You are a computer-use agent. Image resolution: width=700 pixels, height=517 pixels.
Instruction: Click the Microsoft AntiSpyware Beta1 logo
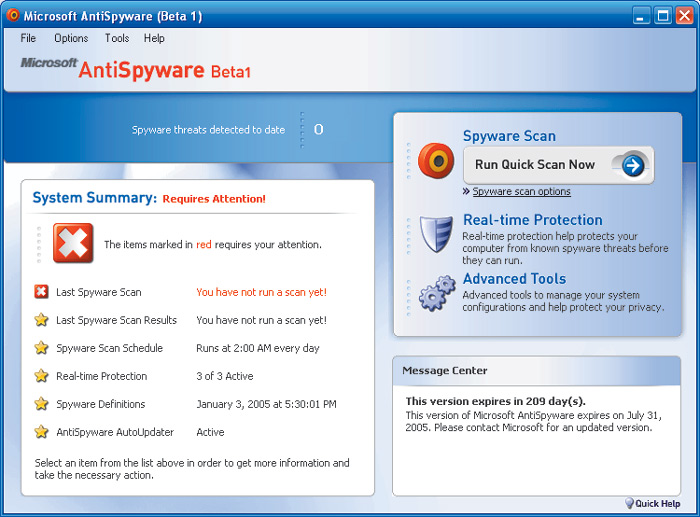click(x=136, y=68)
